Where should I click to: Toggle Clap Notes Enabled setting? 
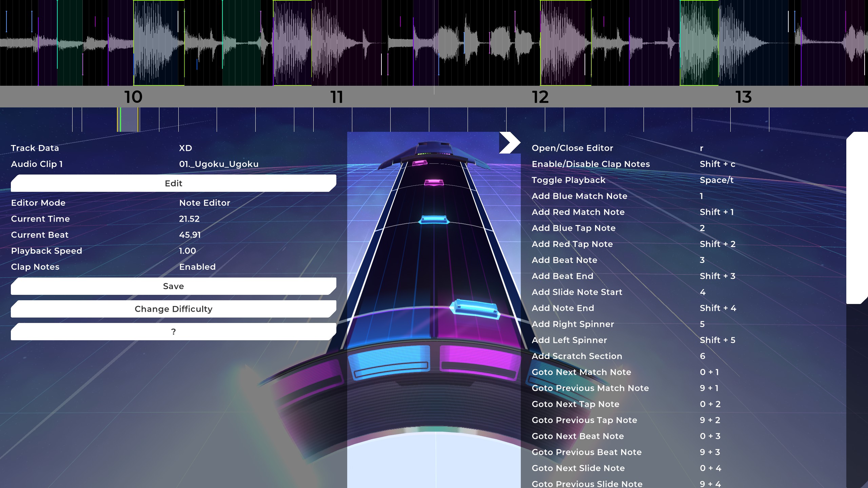(x=197, y=267)
